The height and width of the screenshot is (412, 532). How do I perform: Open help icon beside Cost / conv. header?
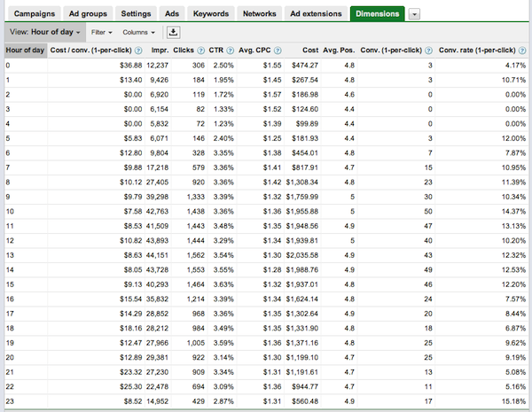point(138,51)
